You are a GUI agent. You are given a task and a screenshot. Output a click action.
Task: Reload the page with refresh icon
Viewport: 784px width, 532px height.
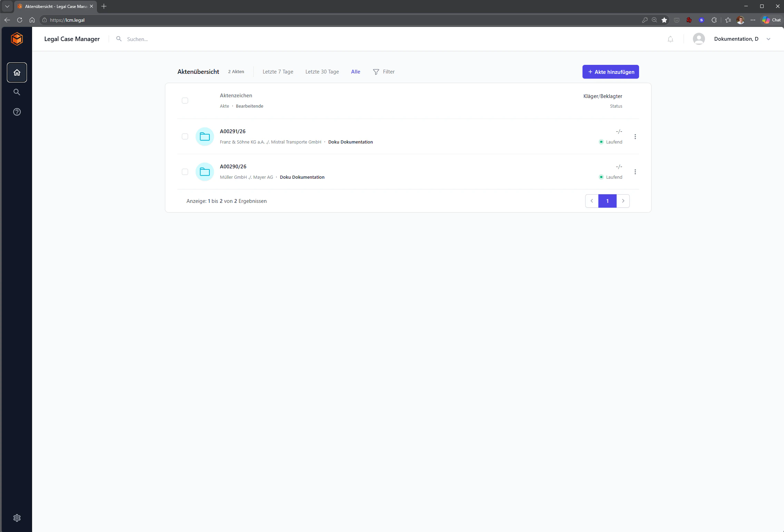coord(20,20)
